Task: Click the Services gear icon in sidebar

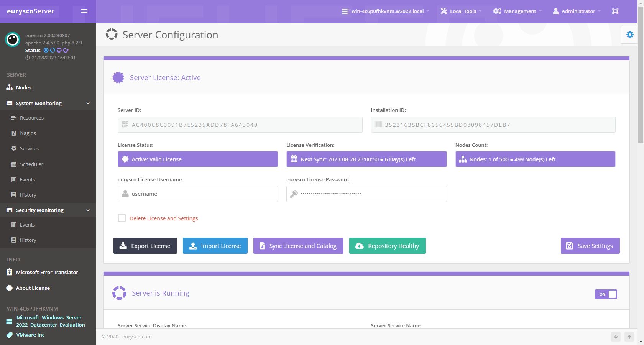Action: (x=14, y=148)
